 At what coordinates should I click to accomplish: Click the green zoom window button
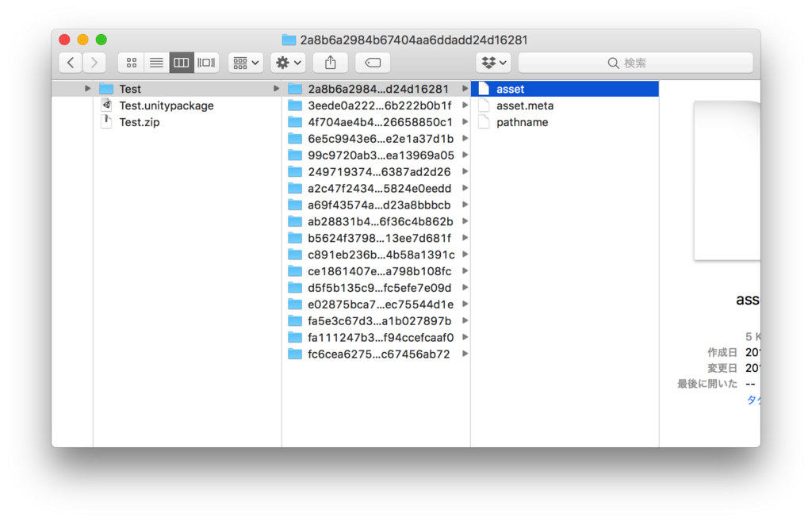pos(101,40)
